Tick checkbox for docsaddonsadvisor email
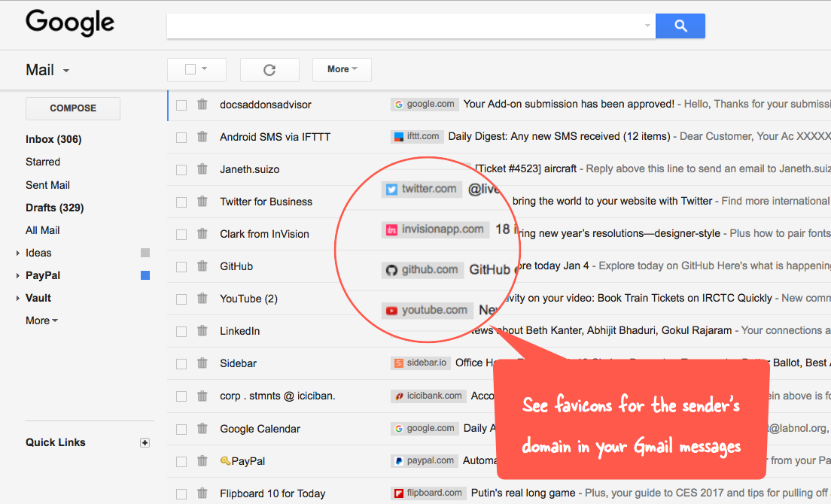831x504 pixels. point(181,105)
